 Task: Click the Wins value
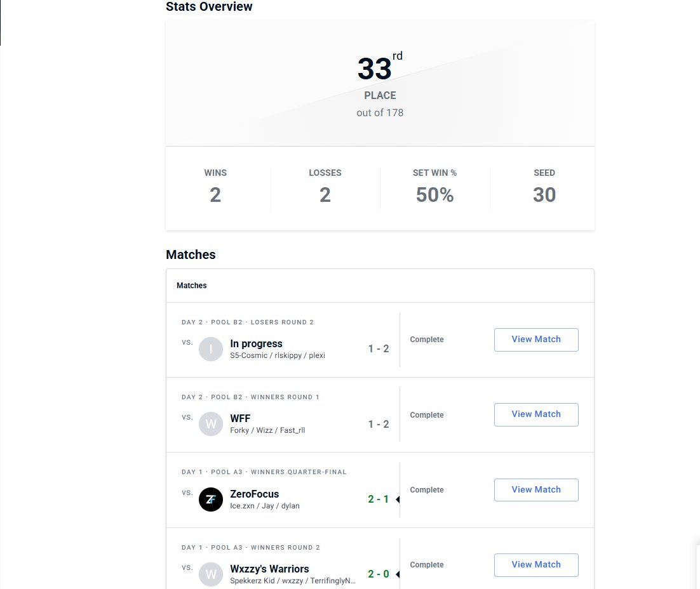(x=215, y=195)
